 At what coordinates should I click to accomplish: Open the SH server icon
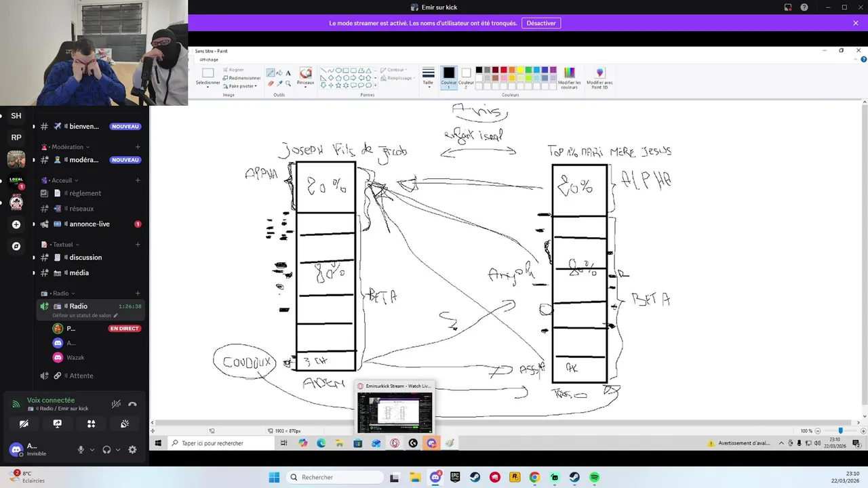click(16, 116)
